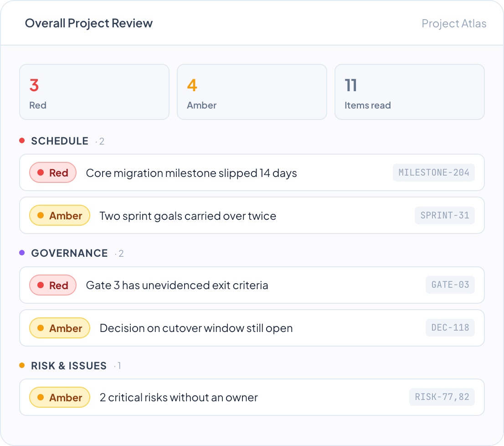Open Gate 3 has unevidenced exit criteria
This screenshot has width=504, height=446.
click(252, 285)
